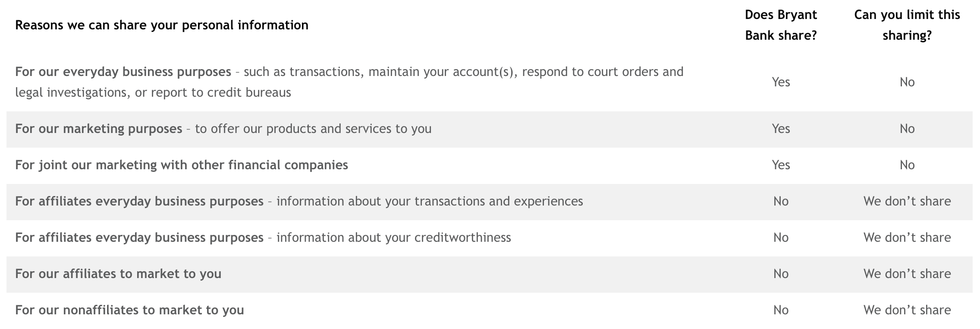This screenshot has height=329, width=980.
Task: Click the "For our marketing purposes" row label
Action: (x=98, y=129)
